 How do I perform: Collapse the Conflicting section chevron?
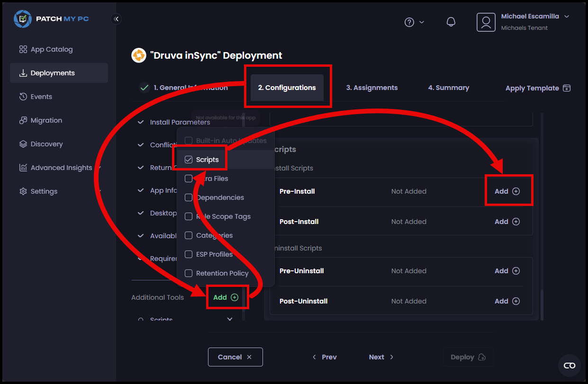tap(140, 145)
